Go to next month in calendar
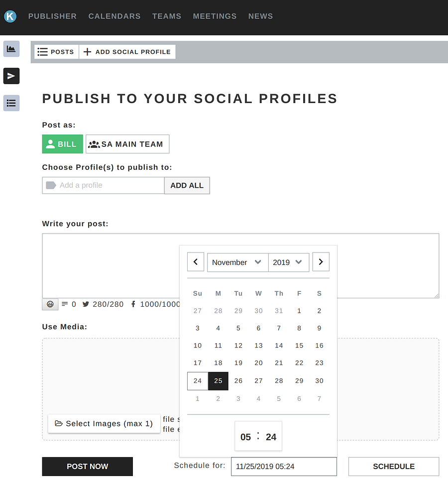Screen dimensions: 448x498 pyautogui.click(x=321, y=262)
